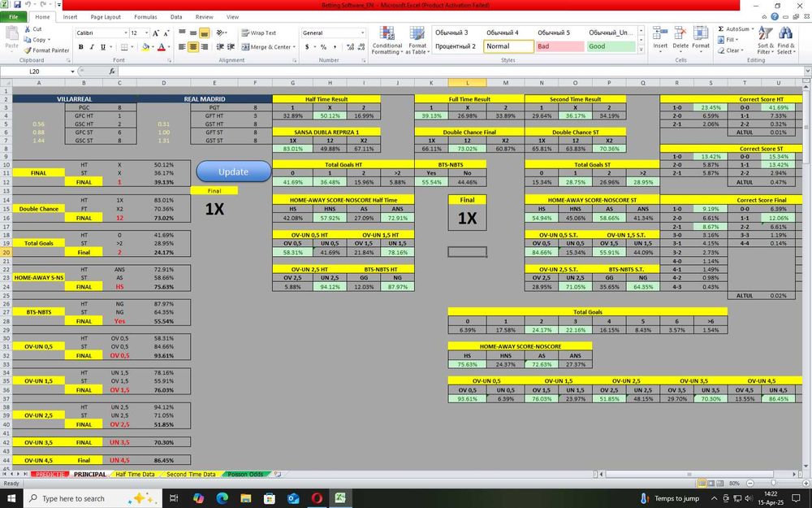Click the Save icon in the quick access toolbar
Viewport: 812px width, 508px height.
[x=17, y=5]
